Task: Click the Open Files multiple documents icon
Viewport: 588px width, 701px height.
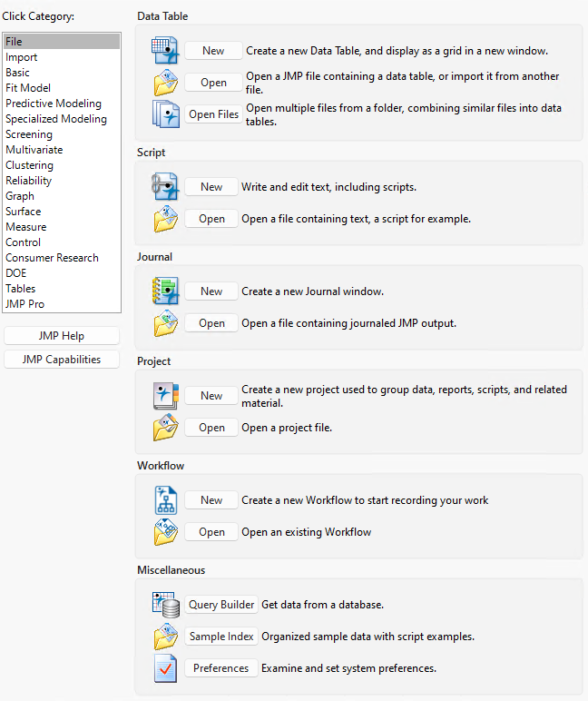Action: (x=165, y=114)
